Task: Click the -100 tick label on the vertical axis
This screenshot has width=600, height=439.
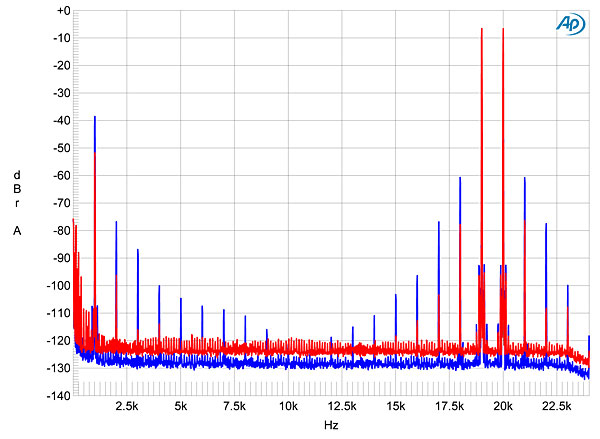Action: pos(59,286)
